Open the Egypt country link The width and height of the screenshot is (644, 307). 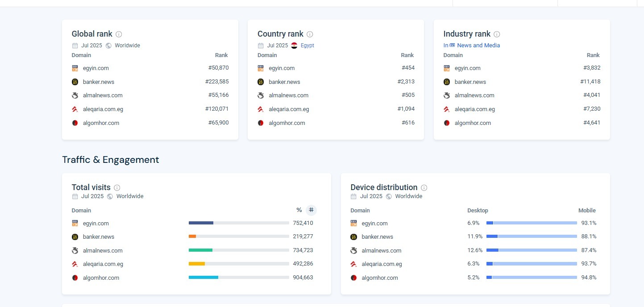pos(307,46)
